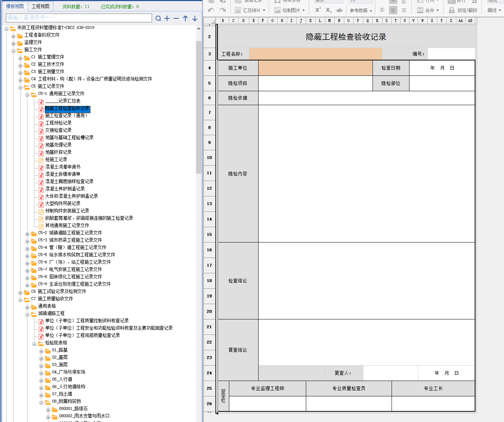Switch to 模板视图 tab
Screen dimensions: 504x422
(x=15, y=6)
